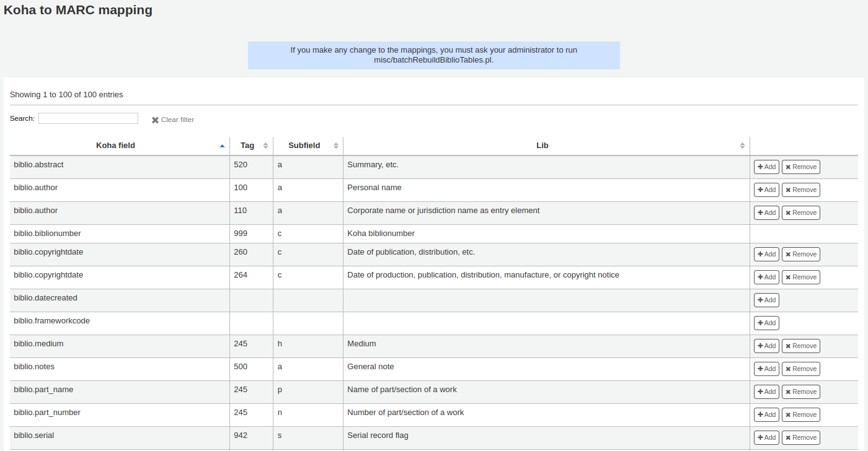Remove the biblio.part_number mapping

coord(800,414)
